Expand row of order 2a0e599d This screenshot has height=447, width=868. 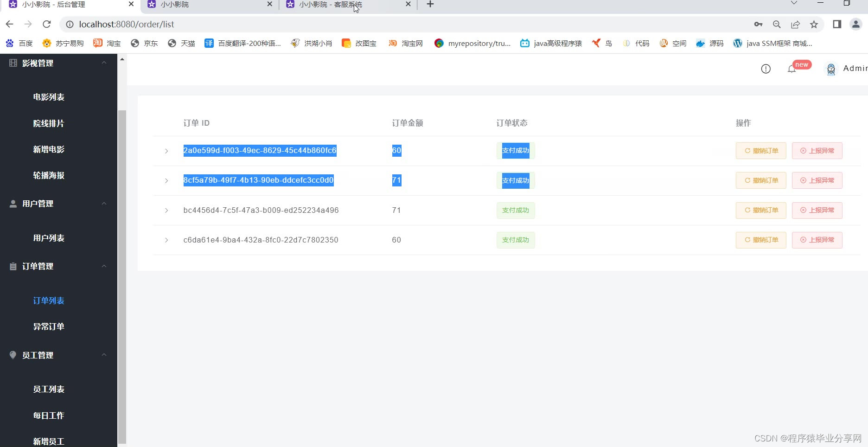[x=166, y=151]
